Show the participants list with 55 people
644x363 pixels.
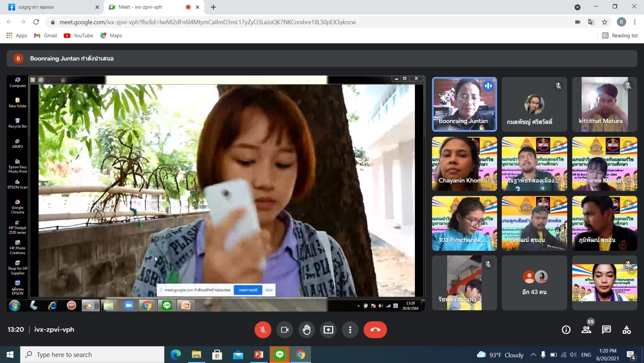pyautogui.click(x=586, y=329)
